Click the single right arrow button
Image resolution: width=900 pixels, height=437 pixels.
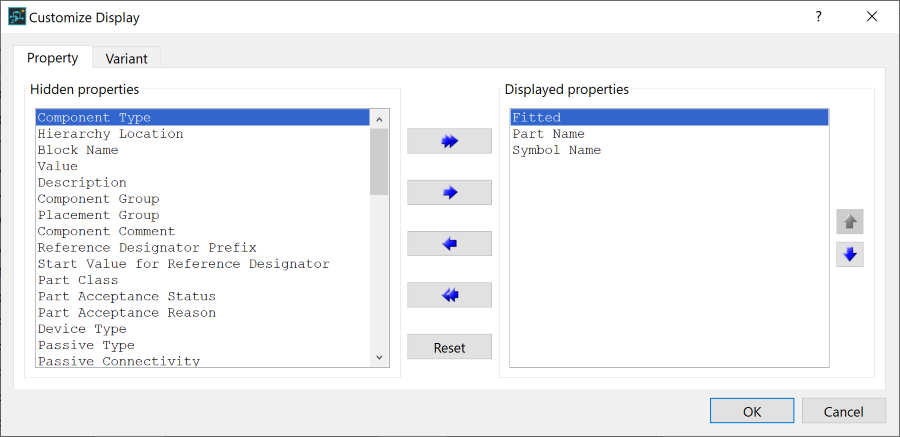click(449, 192)
